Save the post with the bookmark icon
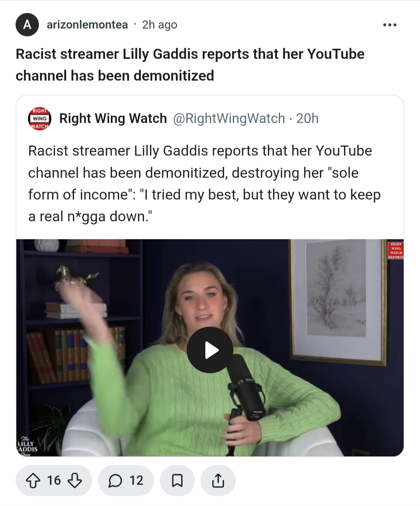420x506 pixels. click(x=177, y=481)
